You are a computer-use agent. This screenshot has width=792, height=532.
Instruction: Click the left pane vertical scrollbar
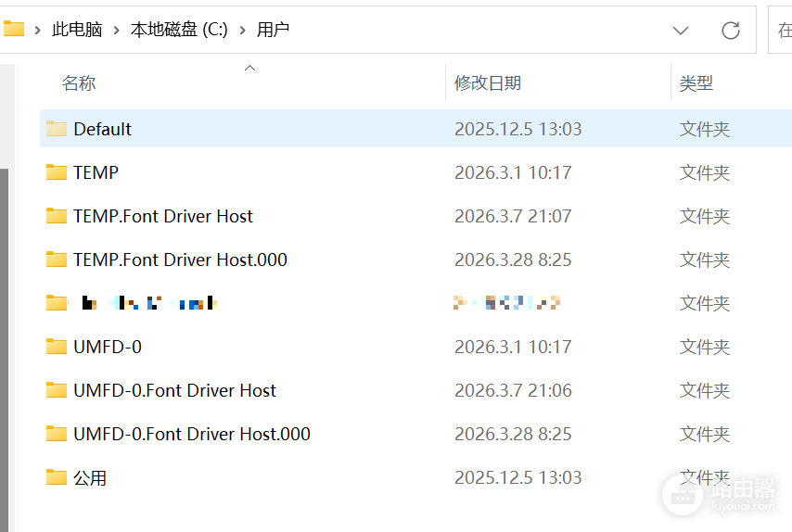tap(4, 348)
